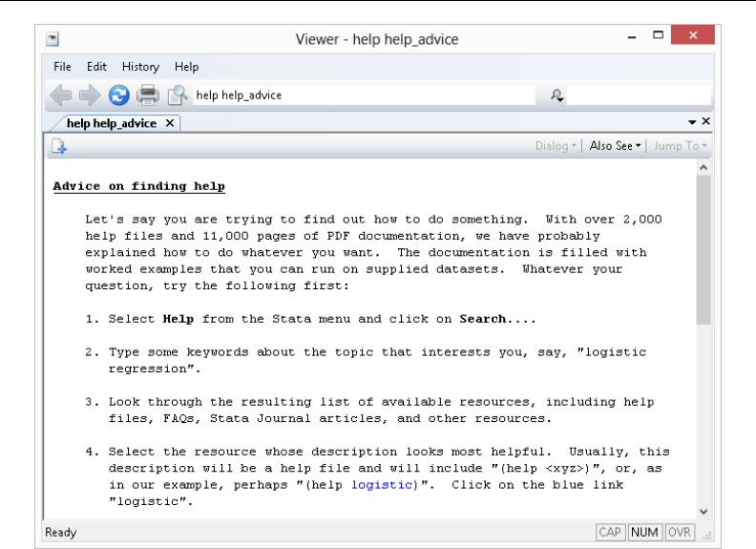This screenshot has height=549, width=756.
Task: Open the File menu
Action: click(62, 67)
